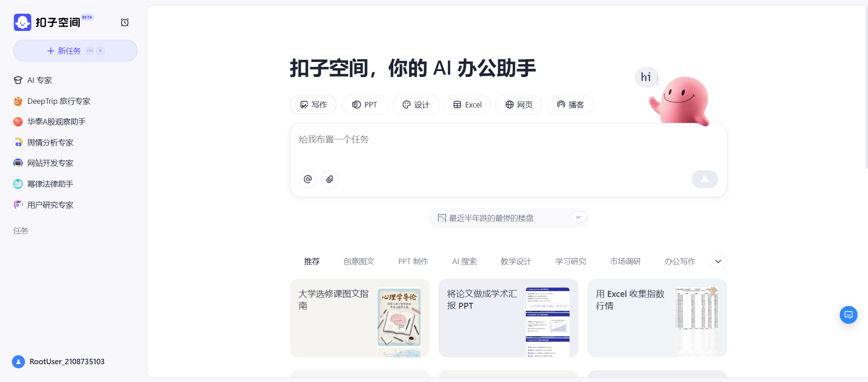Open the 大学选修课图文指南 card

[360, 318]
